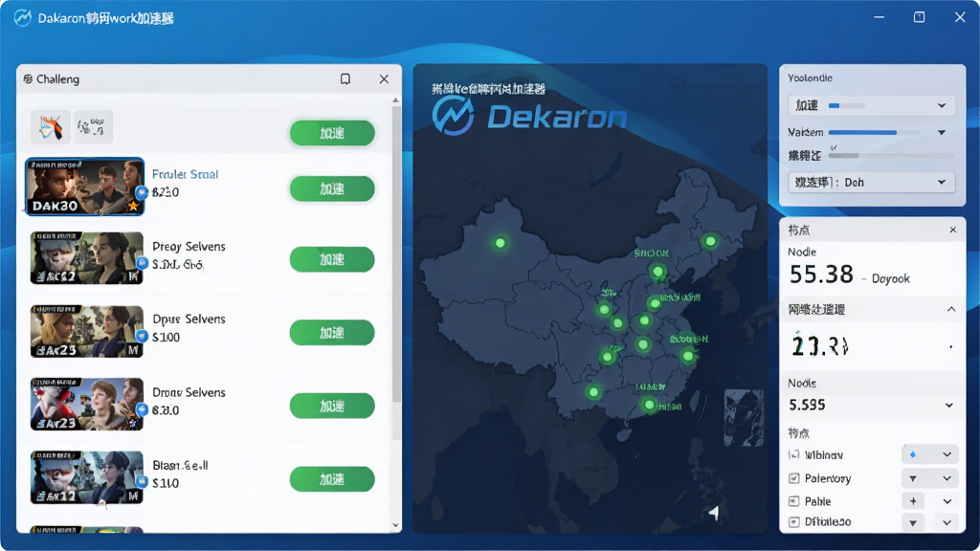Accelerate the Dpue Selvens game
Screen dimensions: 980x551
(332, 332)
